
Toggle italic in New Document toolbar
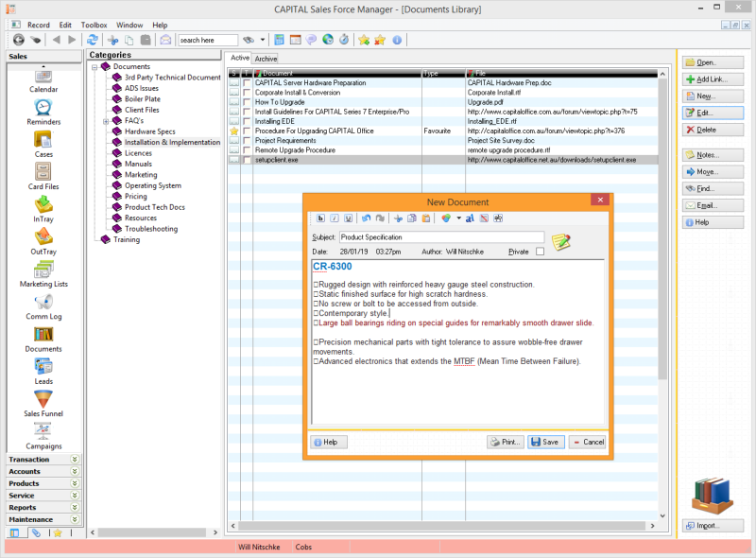coord(335,218)
